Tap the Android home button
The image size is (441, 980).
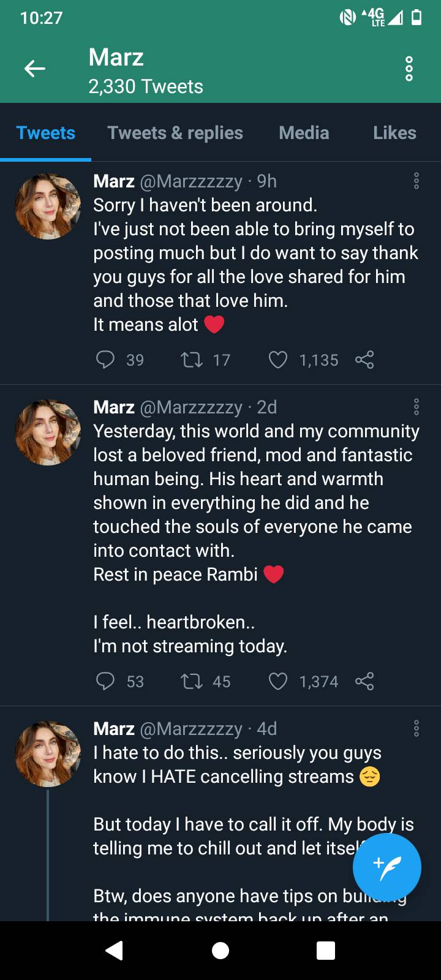click(221, 951)
